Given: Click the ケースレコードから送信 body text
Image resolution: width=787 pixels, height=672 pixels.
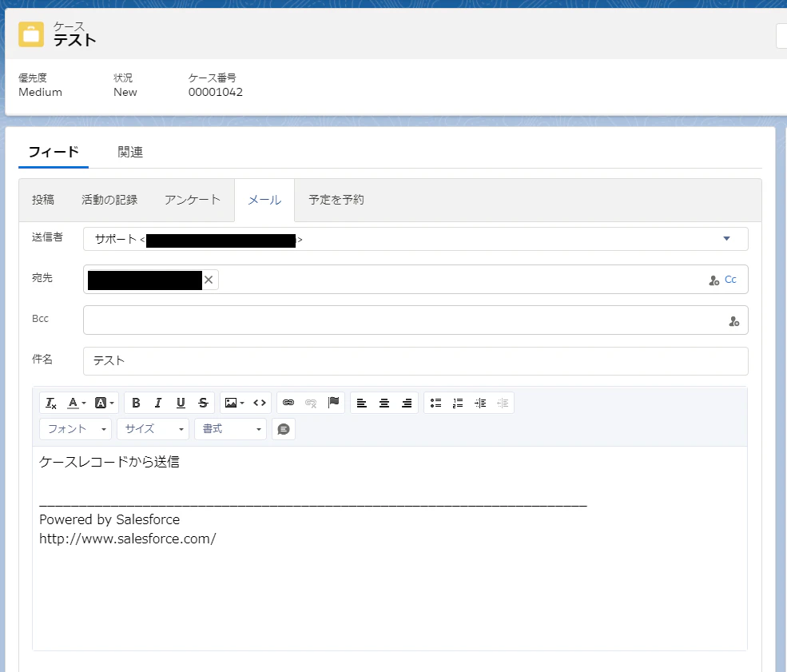Looking at the screenshot, I should click(109, 462).
